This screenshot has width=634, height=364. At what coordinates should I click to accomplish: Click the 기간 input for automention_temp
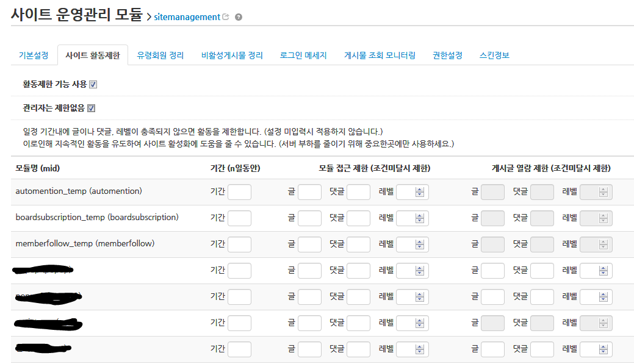tap(239, 191)
